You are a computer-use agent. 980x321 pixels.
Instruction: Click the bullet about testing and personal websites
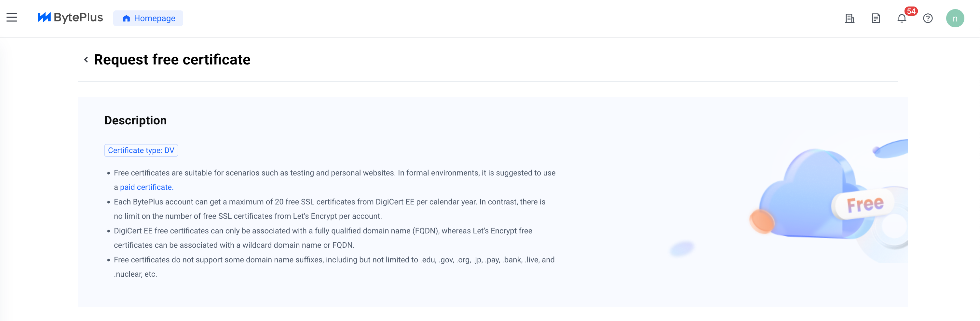[334, 180]
